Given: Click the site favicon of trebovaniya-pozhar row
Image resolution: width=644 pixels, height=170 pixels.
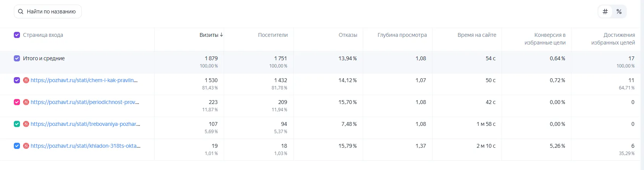Looking at the screenshot, I should tap(26, 124).
